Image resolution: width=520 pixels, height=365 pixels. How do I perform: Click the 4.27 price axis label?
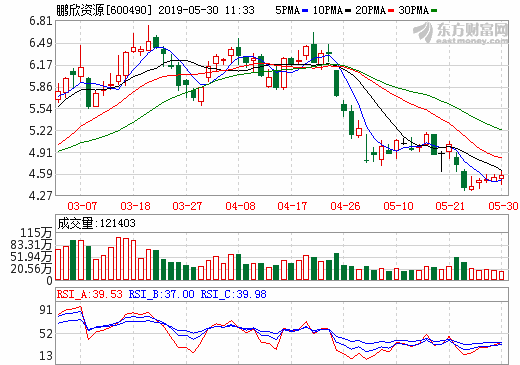(x=41, y=195)
